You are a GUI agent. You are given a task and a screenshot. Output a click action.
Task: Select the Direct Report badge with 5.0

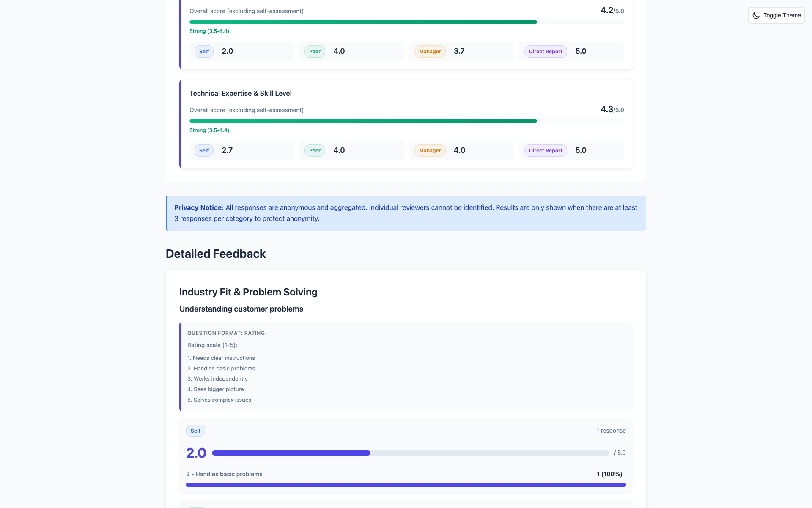point(545,51)
